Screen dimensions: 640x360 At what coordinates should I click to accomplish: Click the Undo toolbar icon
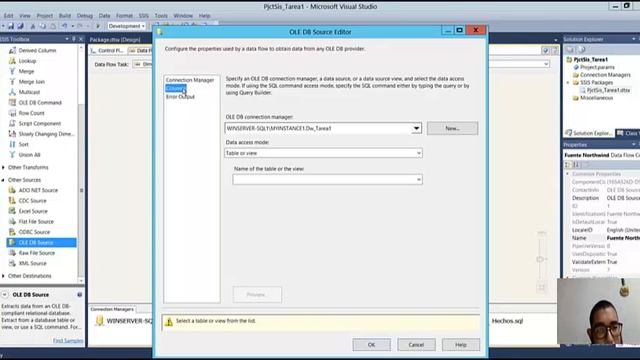click(64, 26)
